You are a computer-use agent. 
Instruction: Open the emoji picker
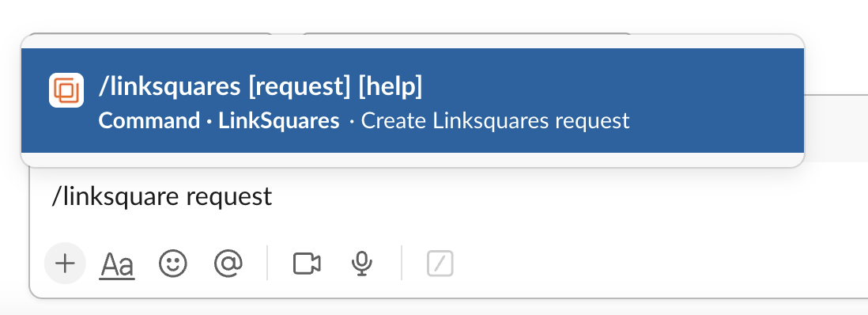click(172, 264)
